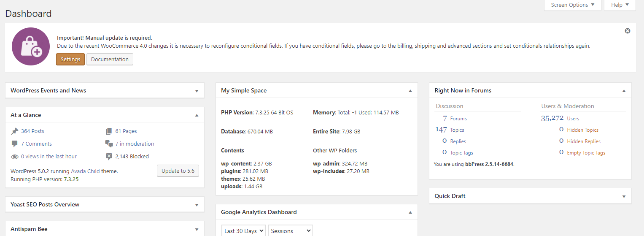
Task: Click the pages icon beside 61 Pages
Action: pos(109,131)
